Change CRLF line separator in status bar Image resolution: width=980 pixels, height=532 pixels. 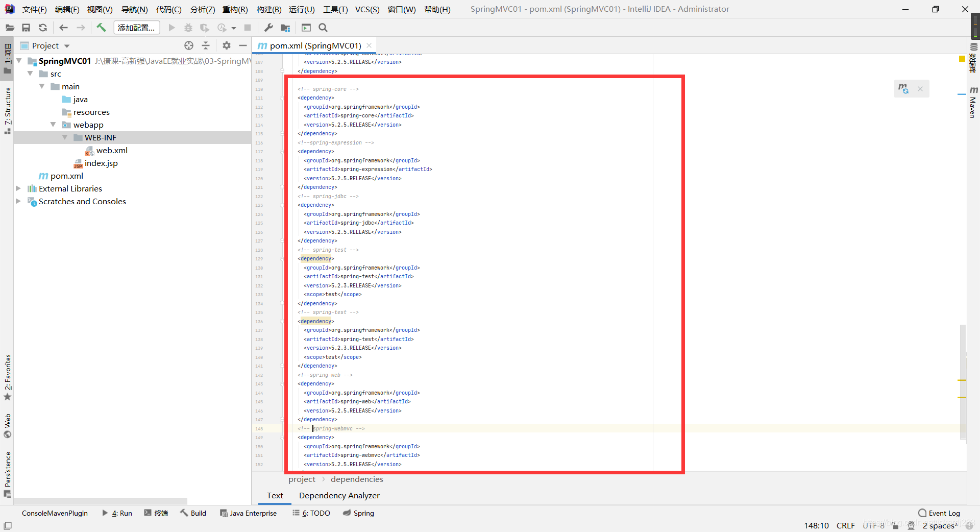tap(845, 525)
